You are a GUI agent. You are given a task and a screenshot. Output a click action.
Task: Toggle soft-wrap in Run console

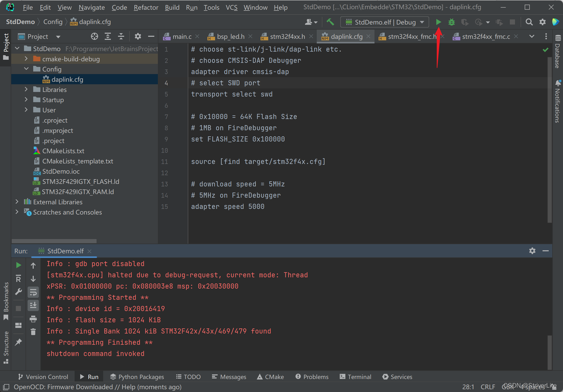tap(33, 292)
